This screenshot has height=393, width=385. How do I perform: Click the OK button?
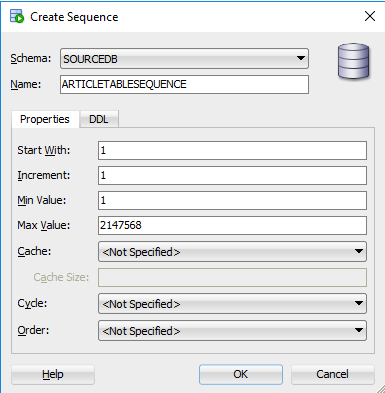pos(241,374)
